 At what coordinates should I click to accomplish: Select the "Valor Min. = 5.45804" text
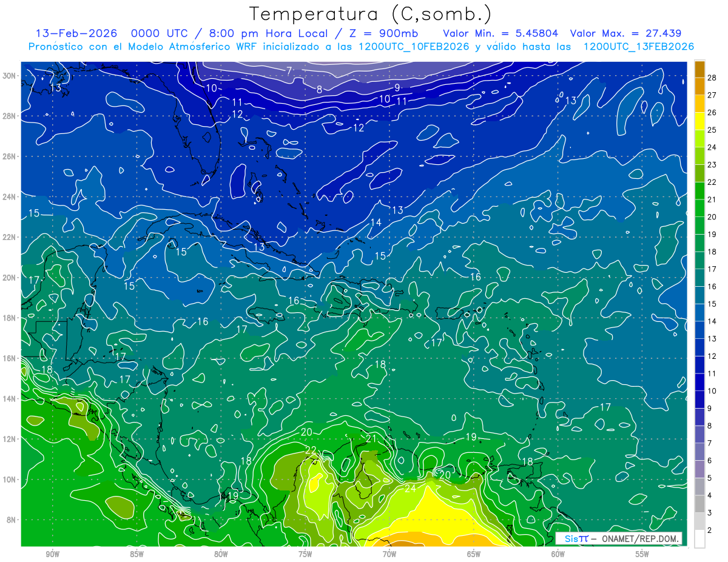pyautogui.click(x=501, y=33)
